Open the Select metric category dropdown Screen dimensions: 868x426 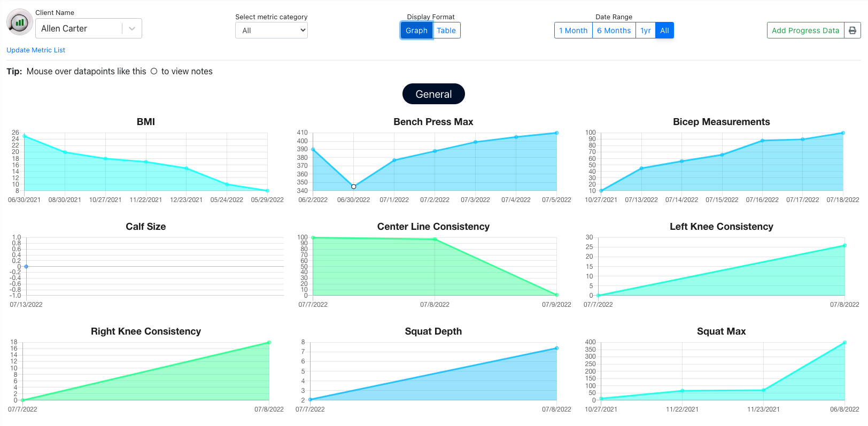272,30
